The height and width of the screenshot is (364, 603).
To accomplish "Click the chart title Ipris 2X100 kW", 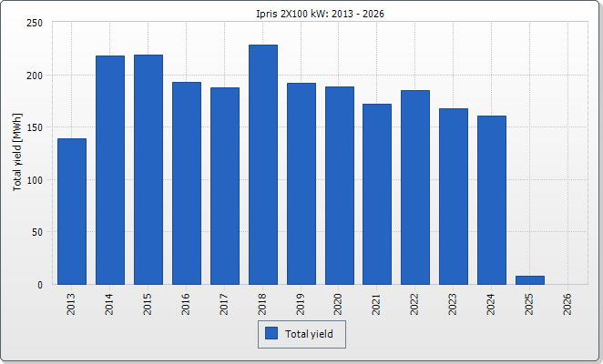I will [312, 14].
